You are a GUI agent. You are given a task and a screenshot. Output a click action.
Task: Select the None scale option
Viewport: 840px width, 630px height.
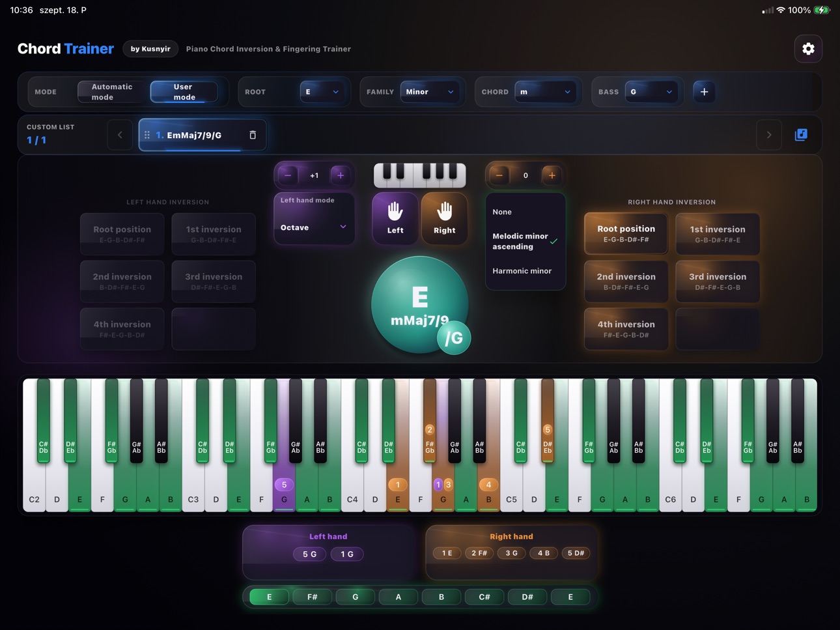click(525, 212)
